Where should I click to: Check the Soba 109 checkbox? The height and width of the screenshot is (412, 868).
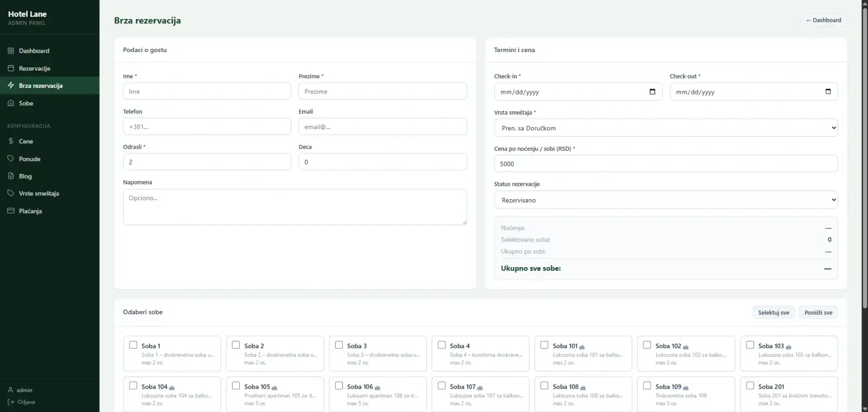pos(647,385)
